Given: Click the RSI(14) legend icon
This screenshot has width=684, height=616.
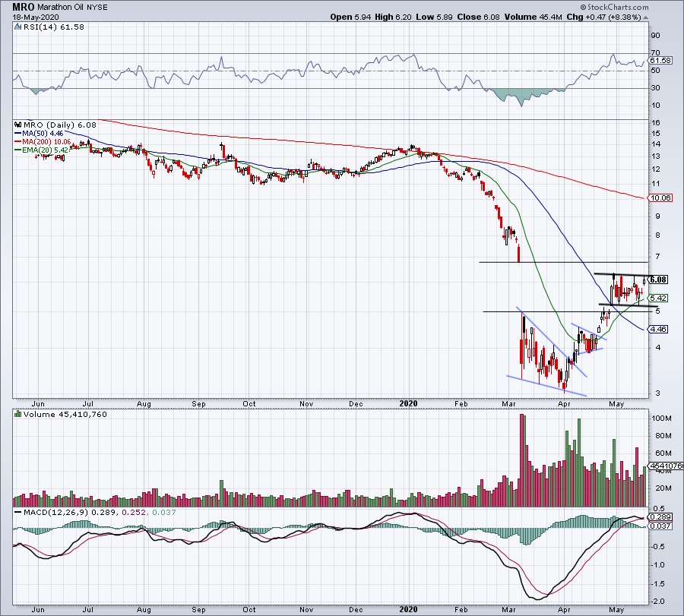Looking at the screenshot, I should 18,27.
